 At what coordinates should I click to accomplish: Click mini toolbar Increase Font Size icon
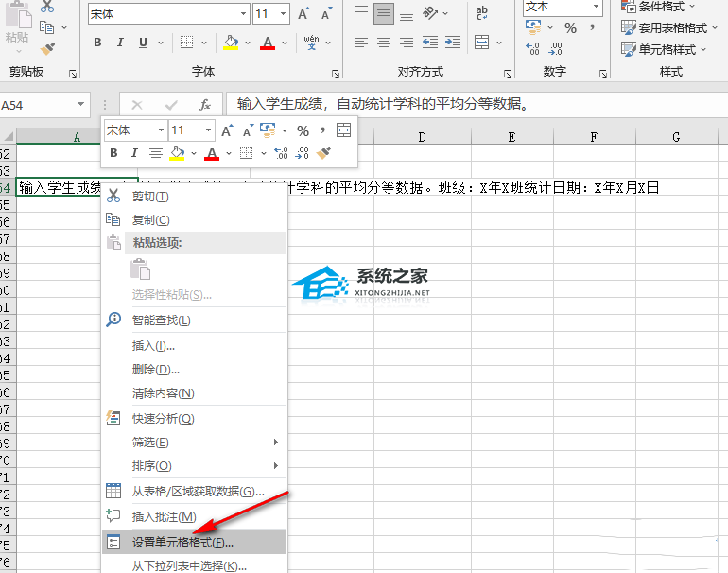click(227, 130)
